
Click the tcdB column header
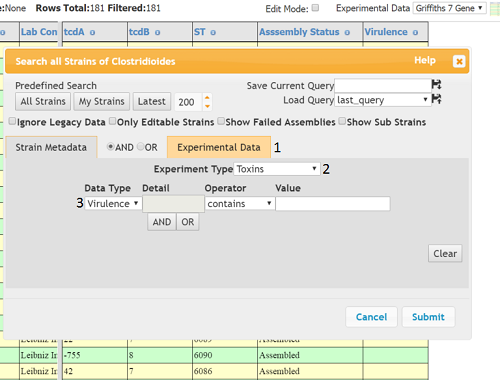click(160, 32)
